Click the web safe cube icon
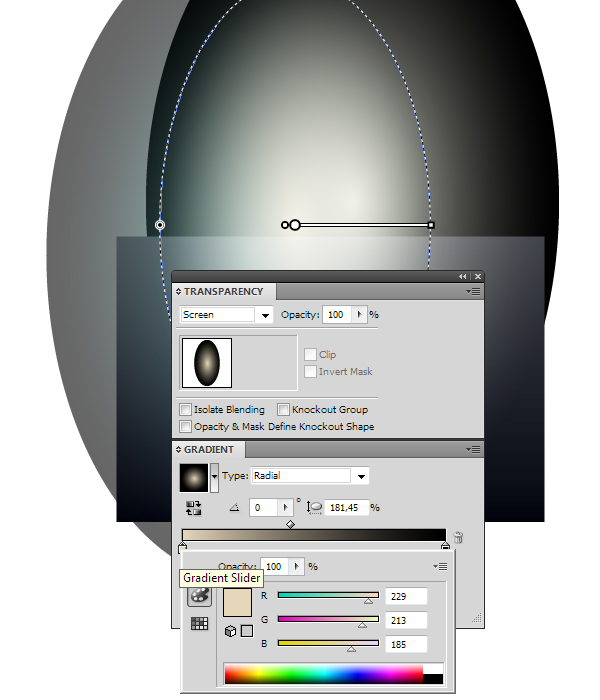 tap(230, 631)
